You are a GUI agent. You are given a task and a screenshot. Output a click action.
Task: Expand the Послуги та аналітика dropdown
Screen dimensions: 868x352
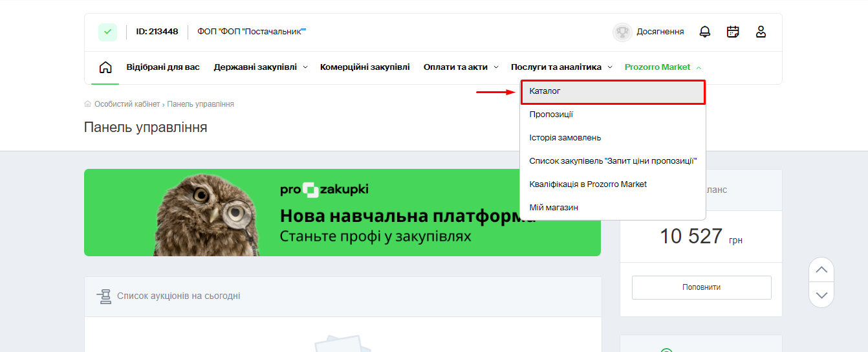[561, 67]
